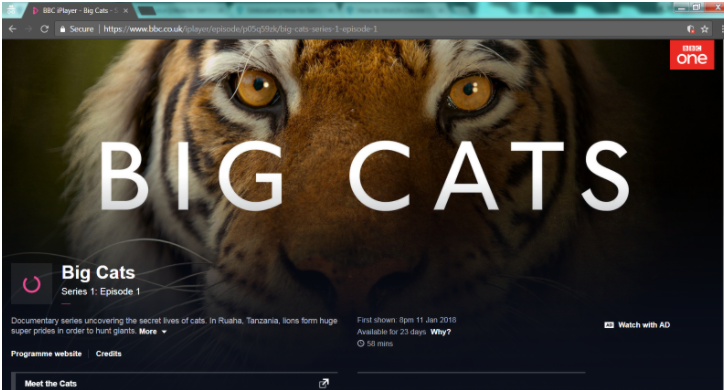This screenshot has height=390, width=724.
Task: Click the BBC One logo
Action: tap(692, 54)
